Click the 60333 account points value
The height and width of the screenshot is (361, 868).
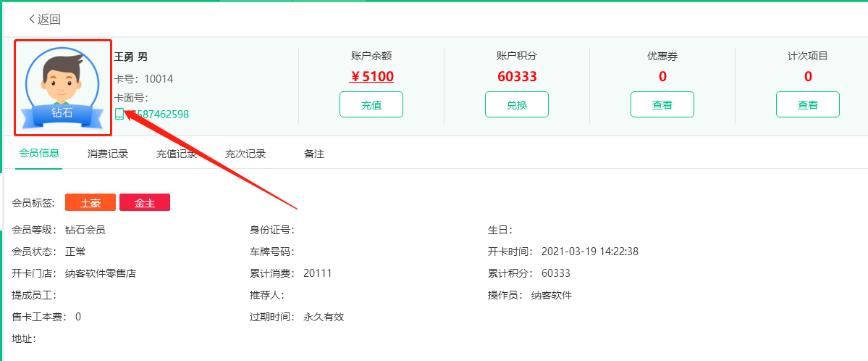[x=517, y=76]
